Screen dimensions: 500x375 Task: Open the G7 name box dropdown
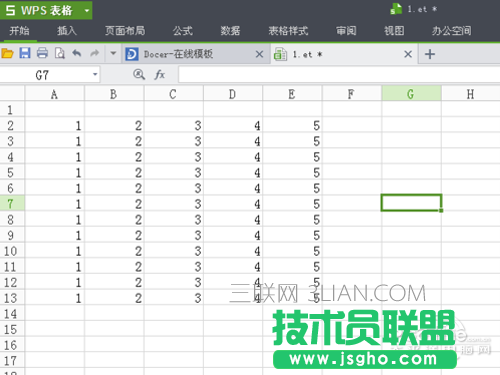tap(95, 74)
